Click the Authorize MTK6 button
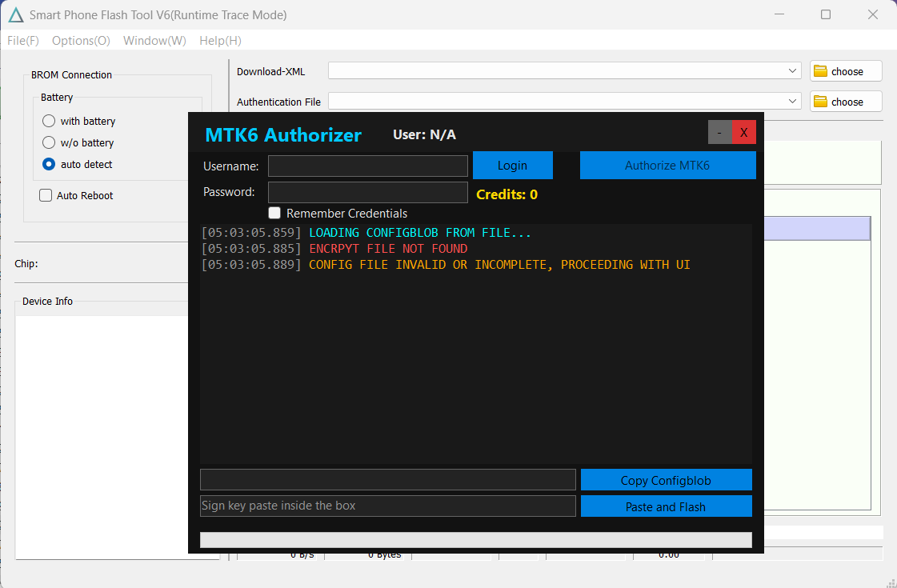 tap(667, 166)
